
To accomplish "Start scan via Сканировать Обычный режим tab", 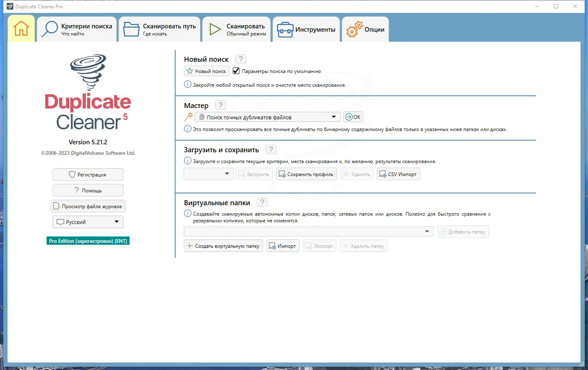I will 237,29.
